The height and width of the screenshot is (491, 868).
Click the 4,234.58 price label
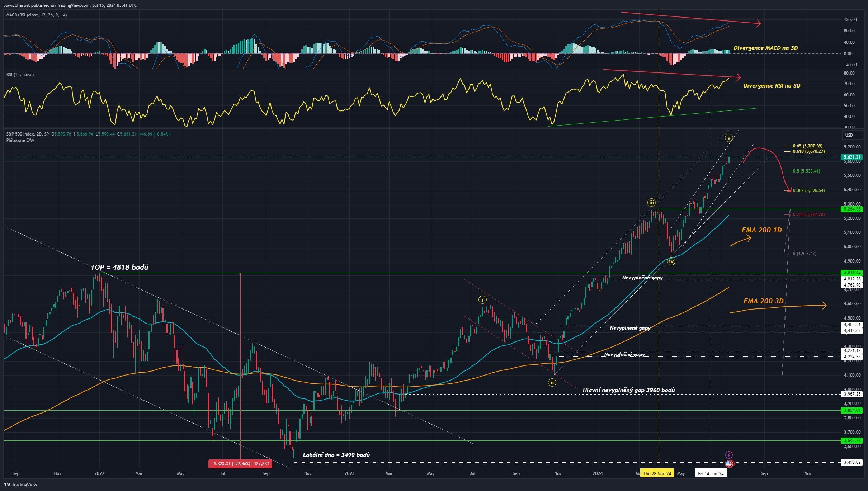click(x=852, y=357)
